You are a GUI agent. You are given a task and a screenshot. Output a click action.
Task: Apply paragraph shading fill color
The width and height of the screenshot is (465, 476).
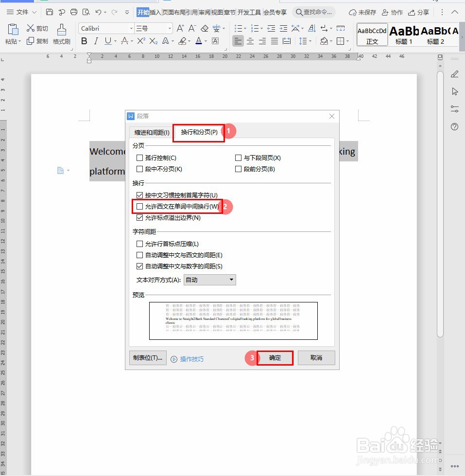[x=324, y=41]
